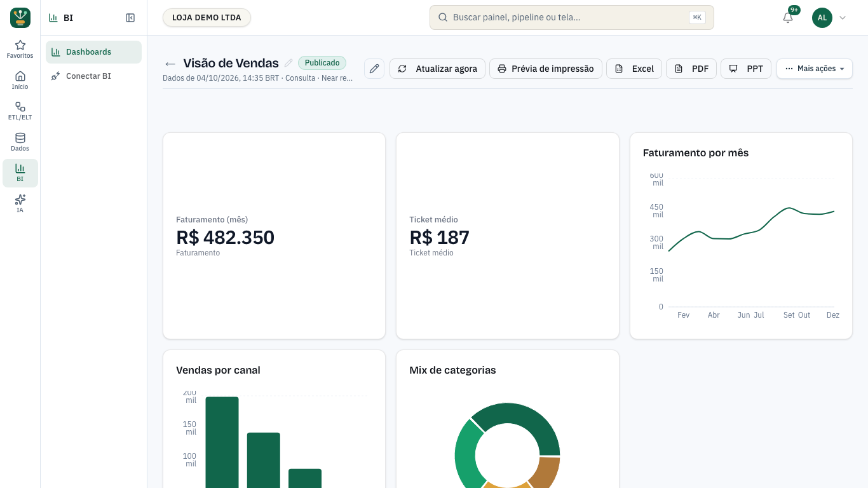Screen dimensions: 868x488
Task: Open Conectar BI menu item
Action: pos(93,76)
